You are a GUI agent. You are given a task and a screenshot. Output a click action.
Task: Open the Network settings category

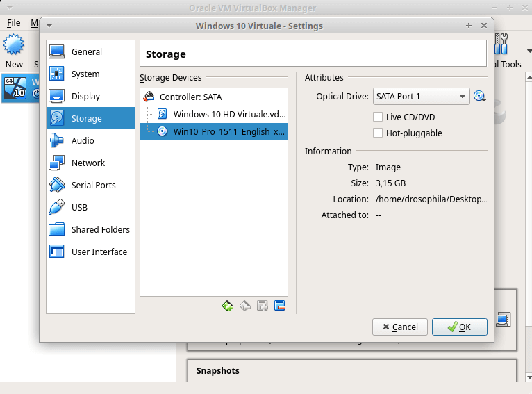click(90, 163)
